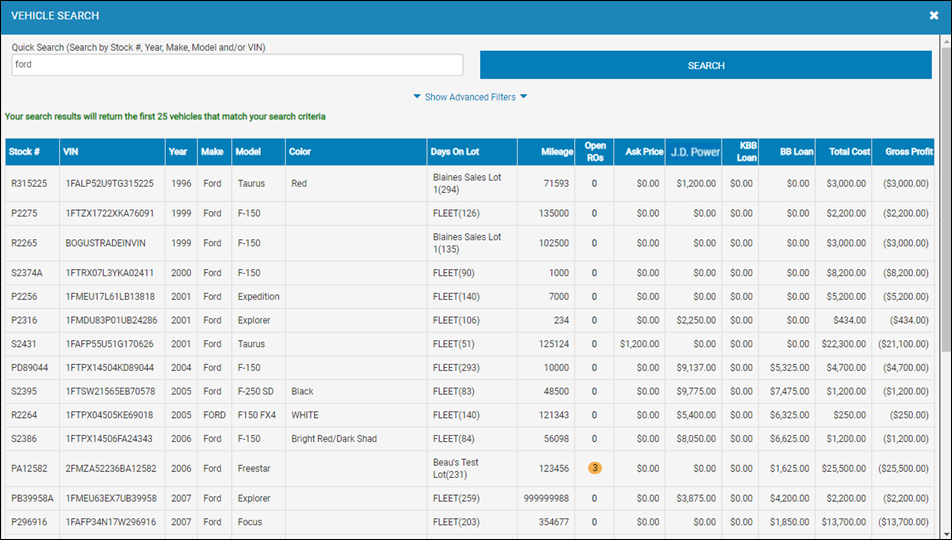
Task: Sort by Total Cost column header
Action: 843,152
